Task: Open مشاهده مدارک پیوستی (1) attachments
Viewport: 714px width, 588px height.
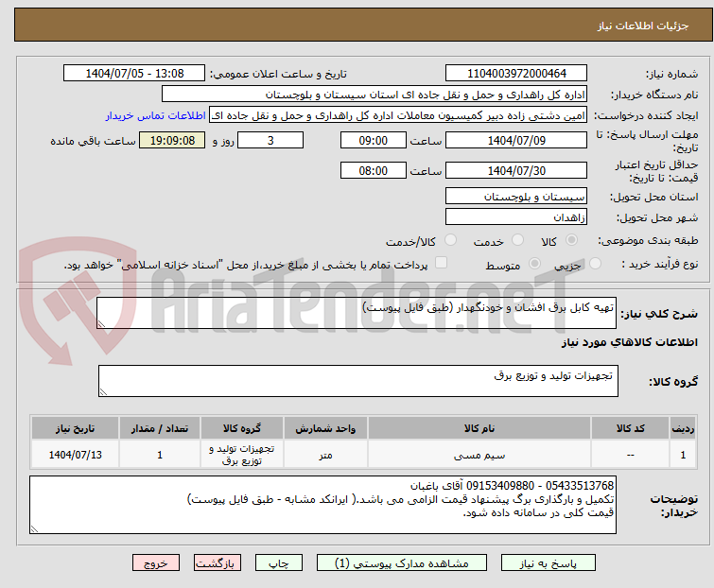Action: 401,563
